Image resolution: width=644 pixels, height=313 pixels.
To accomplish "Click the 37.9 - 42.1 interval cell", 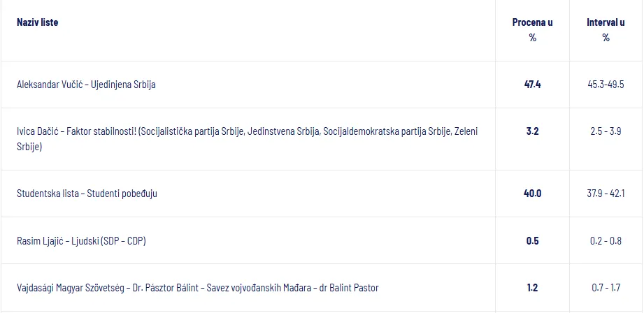I will tap(606, 194).
